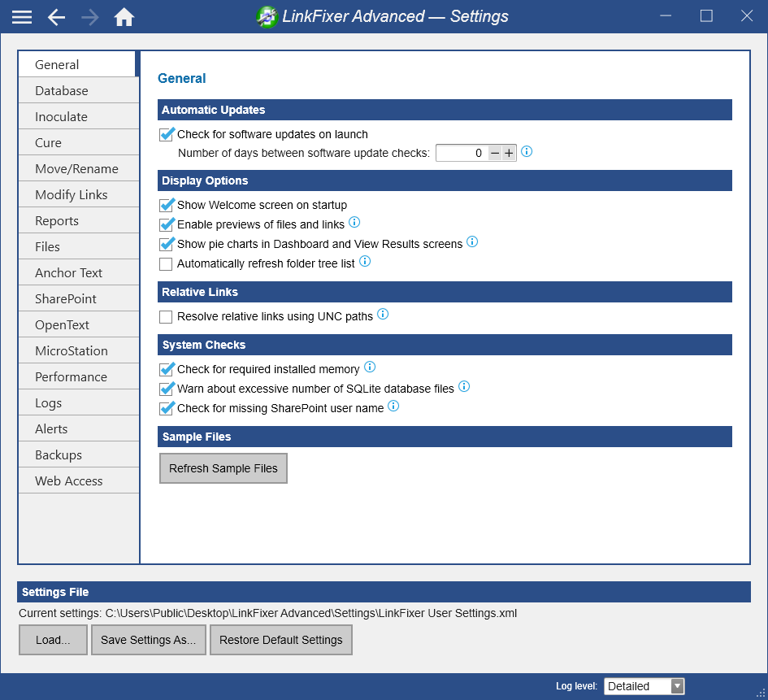Click the window resize grip
This screenshot has width=768, height=700.
tap(761, 693)
